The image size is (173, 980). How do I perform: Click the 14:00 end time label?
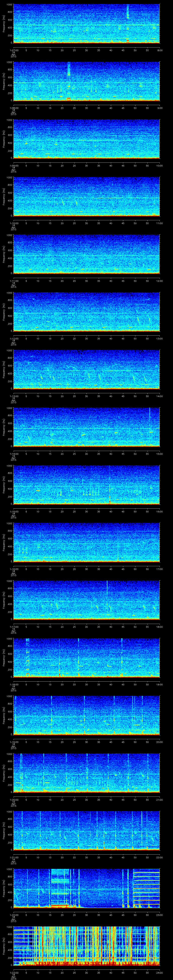coord(159,396)
